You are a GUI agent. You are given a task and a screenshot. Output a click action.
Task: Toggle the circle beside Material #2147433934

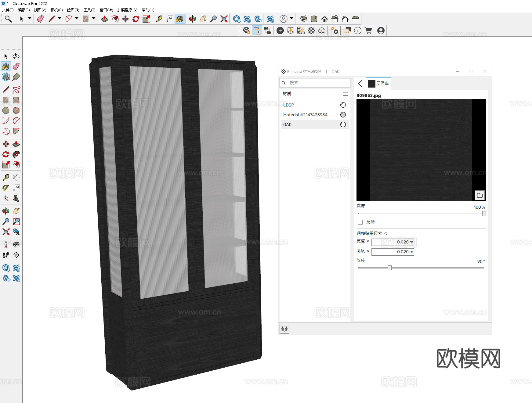click(x=343, y=115)
